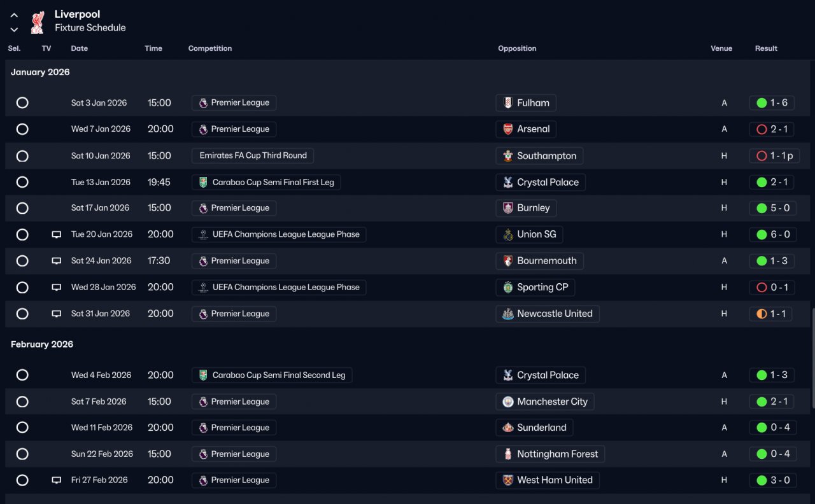Open the Nottingham Forest club badge

(x=507, y=454)
